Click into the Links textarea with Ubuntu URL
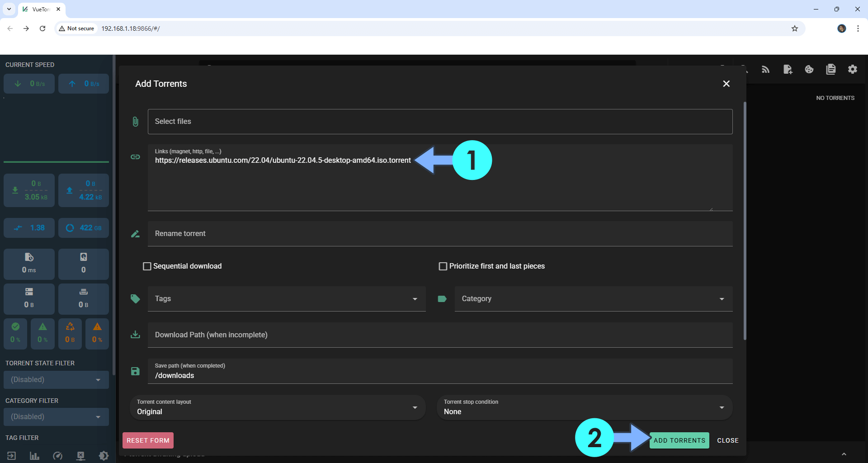The image size is (868, 463). 440,178
